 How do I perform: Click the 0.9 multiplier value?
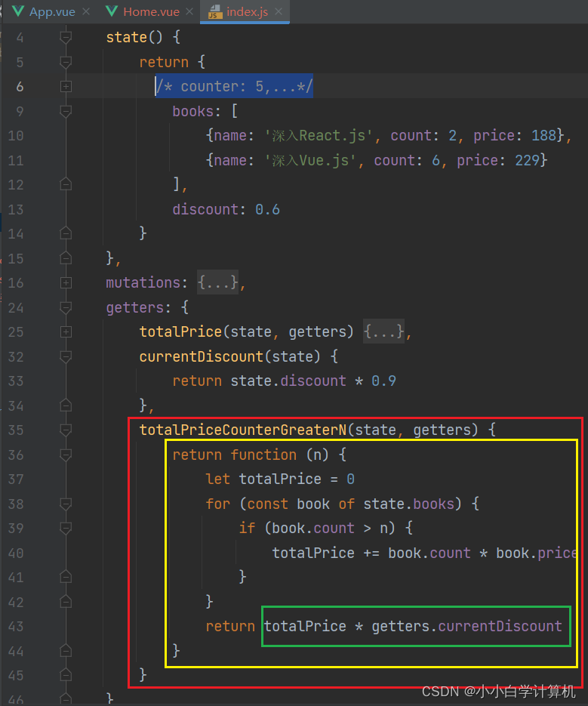[383, 381]
